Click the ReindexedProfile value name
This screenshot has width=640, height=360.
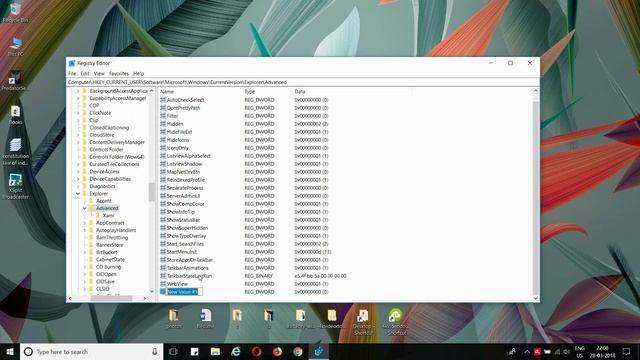[185, 180]
